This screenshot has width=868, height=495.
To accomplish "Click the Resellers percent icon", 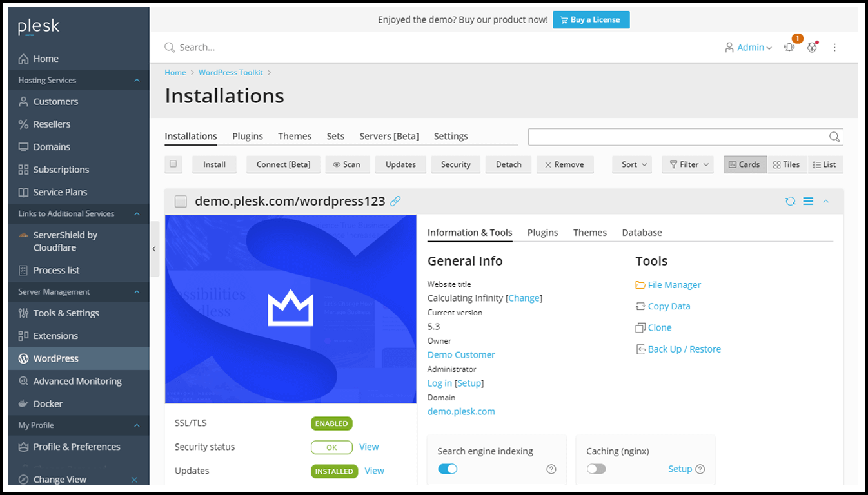I will tap(23, 124).
